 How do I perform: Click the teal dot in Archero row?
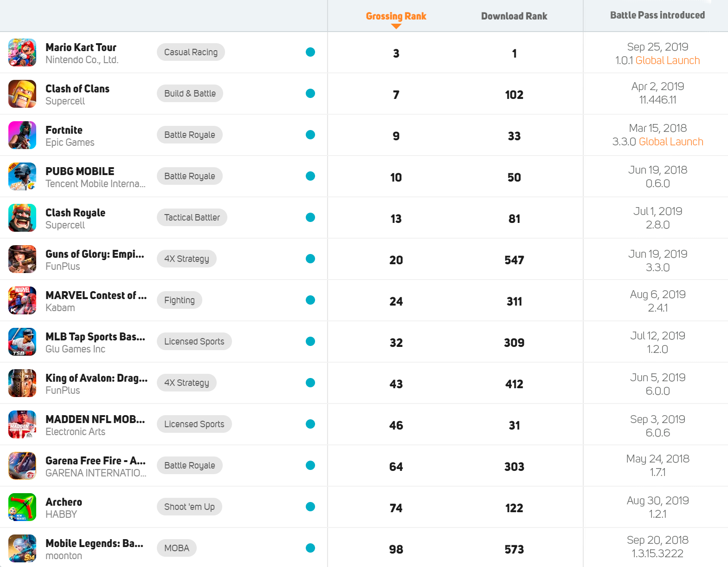(310, 507)
